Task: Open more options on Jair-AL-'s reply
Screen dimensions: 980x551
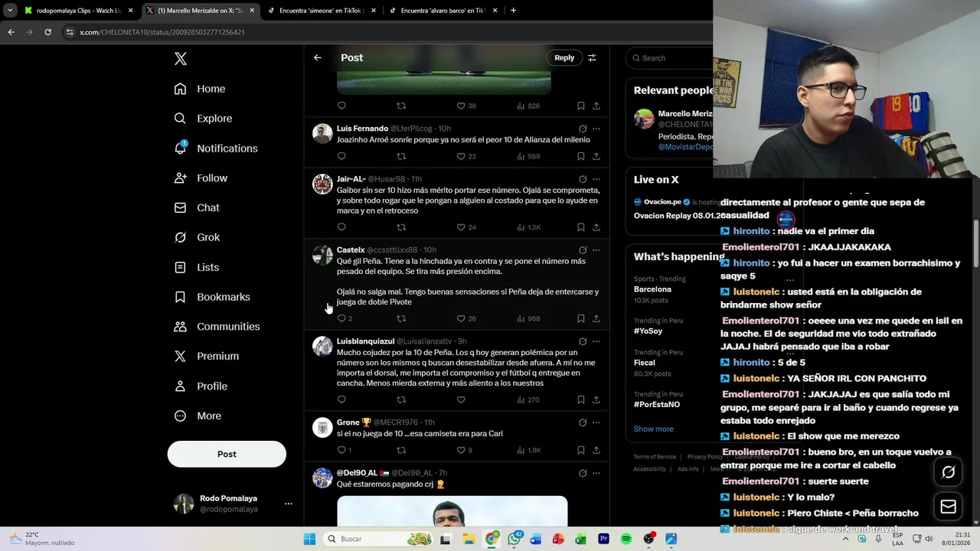Action: 596,179
